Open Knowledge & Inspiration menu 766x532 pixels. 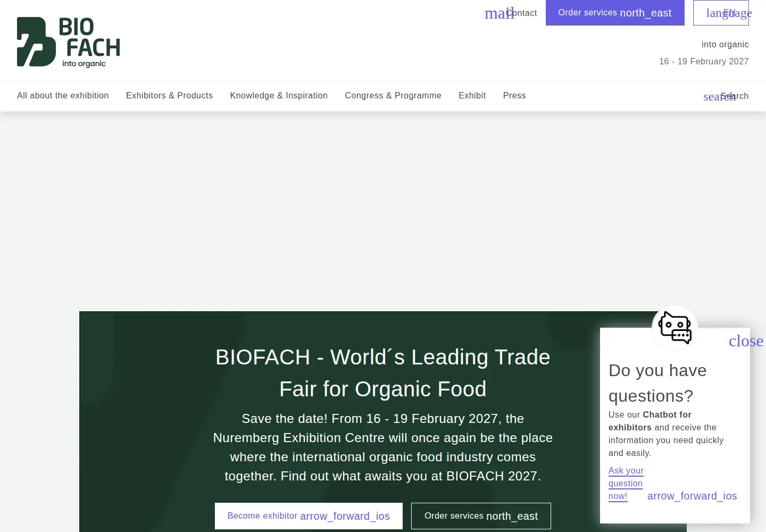[x=279, y=96]
